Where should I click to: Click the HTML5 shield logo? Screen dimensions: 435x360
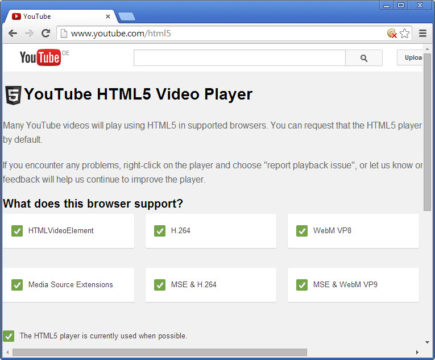(13, 95)
